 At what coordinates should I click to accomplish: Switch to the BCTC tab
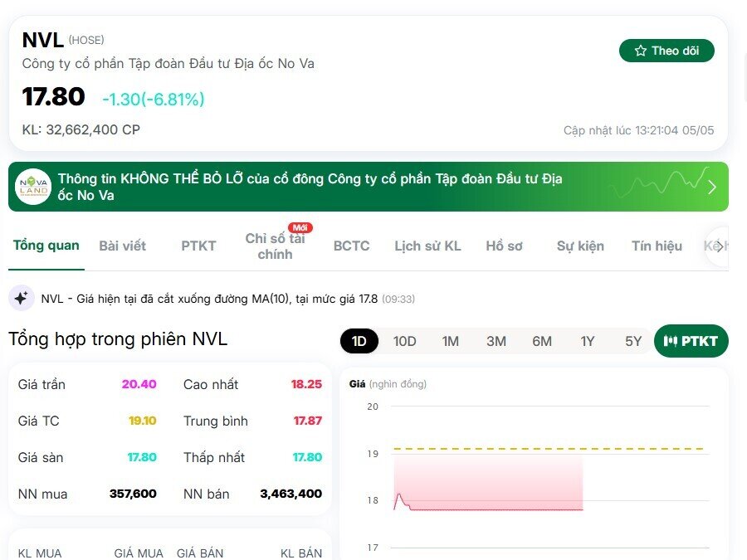click(352, 246)
